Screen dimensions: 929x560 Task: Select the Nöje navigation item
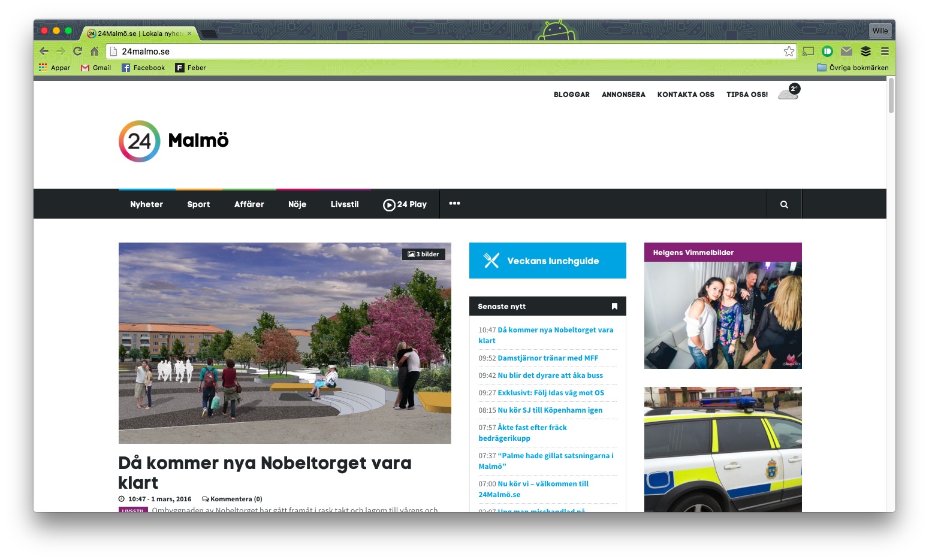(x=297, y=204)
